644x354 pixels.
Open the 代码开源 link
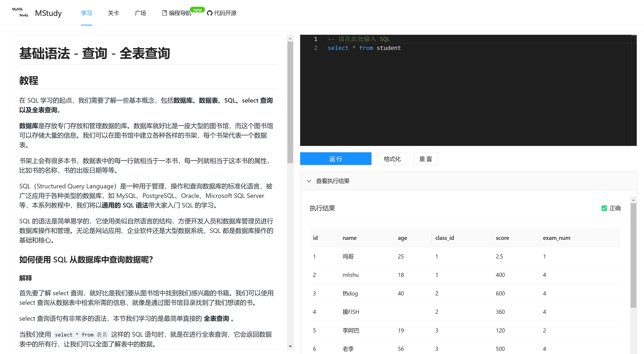(x=225, y=13)
